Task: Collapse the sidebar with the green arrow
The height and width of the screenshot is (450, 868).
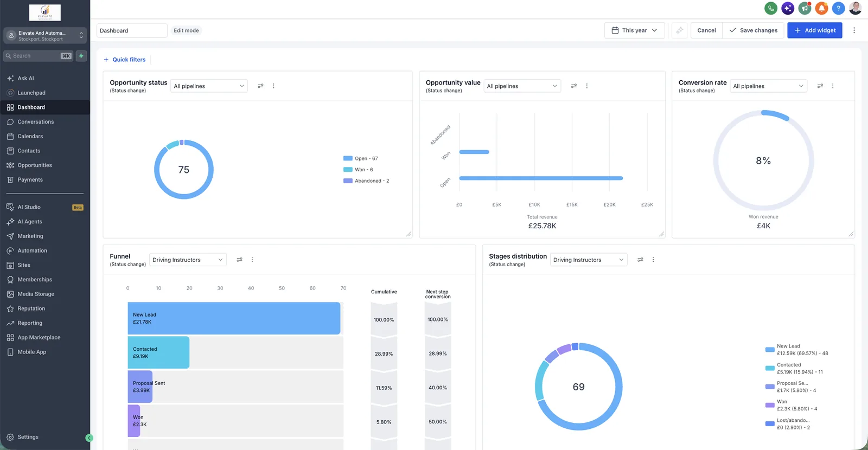Action: 90,438
